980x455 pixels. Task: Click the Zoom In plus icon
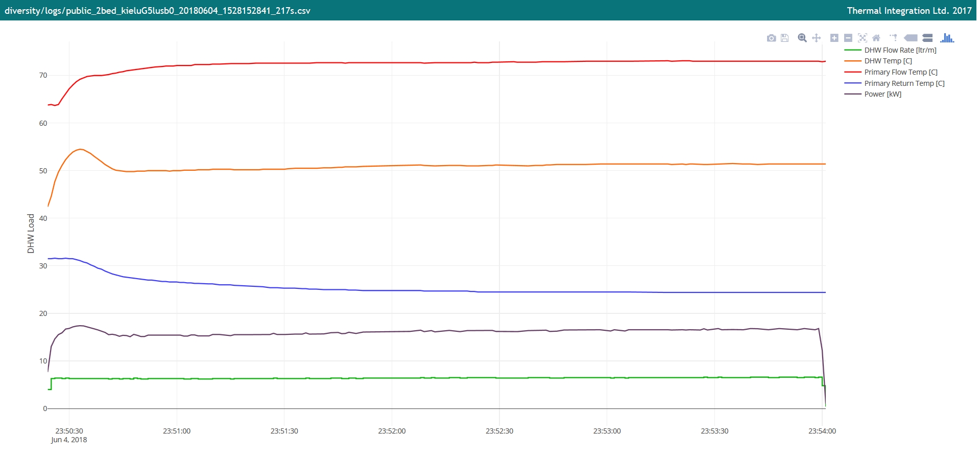coord(834,38)
